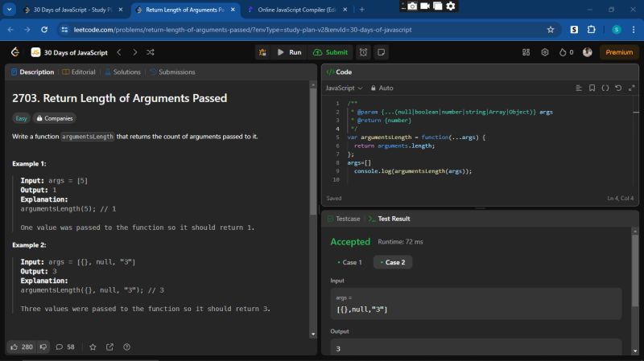Like the problem thumbs up 280

point(22,347)
